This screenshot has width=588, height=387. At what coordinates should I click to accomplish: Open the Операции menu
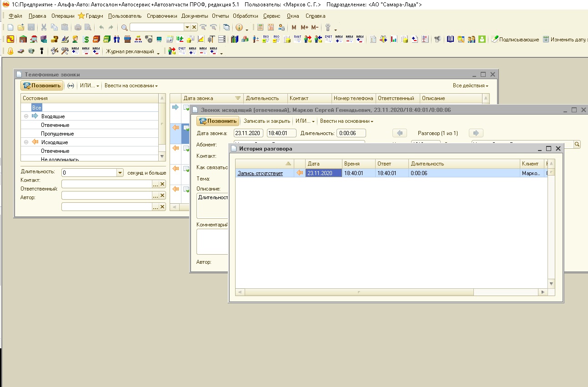63,15
